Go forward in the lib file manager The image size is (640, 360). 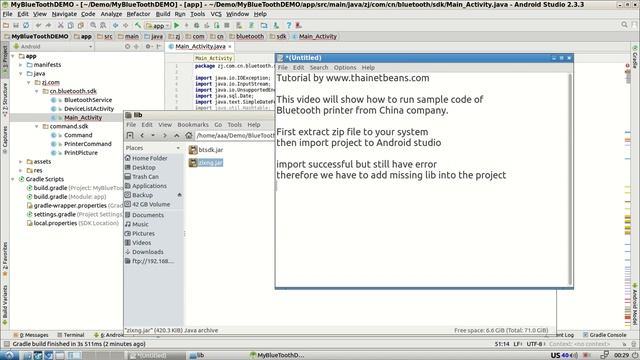(164, 135)
